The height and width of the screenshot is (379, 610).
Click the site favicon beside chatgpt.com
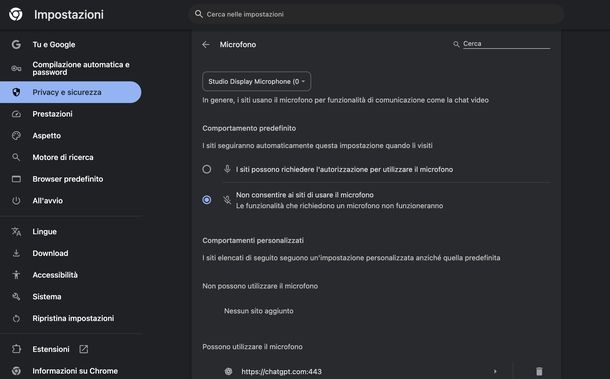[x=228, y=371]
